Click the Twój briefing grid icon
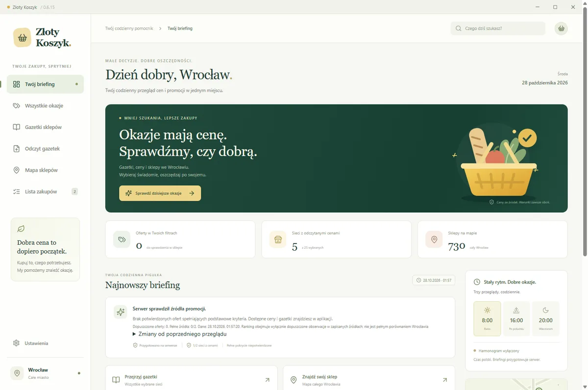Screen dimensions: 588x390 [17, 84]
